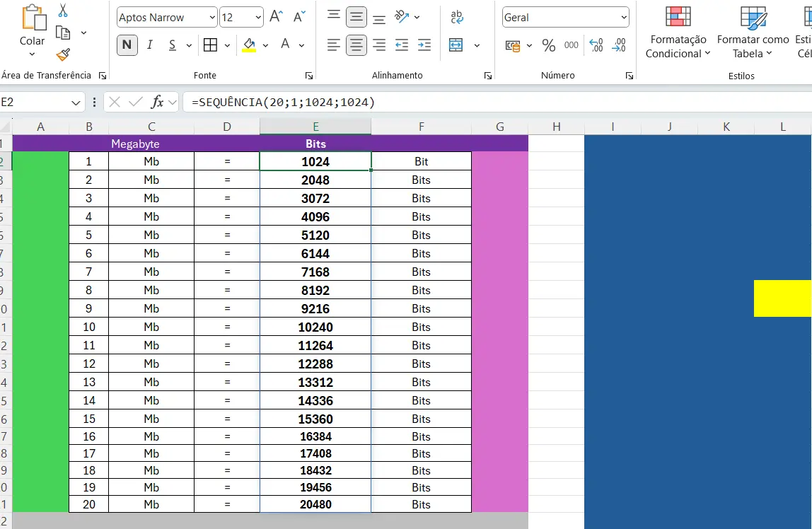Increase font size with the larger A icon
Screen dimensions: 812x529
pyautogui.click(x=277, y=17)
